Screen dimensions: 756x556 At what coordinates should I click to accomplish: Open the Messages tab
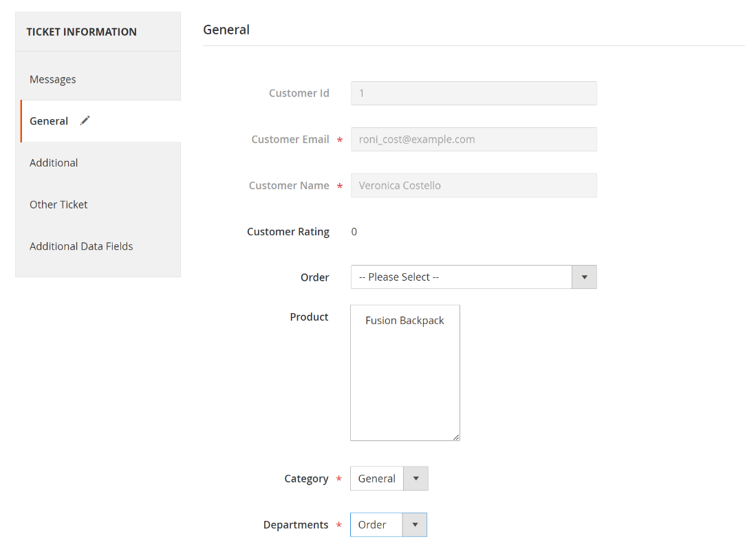tap(53, 80)
